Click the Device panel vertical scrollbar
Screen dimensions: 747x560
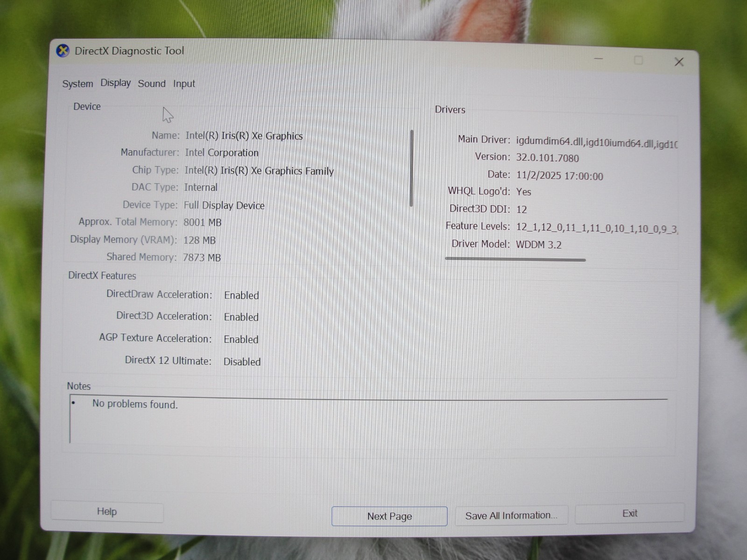coord(411,168)
